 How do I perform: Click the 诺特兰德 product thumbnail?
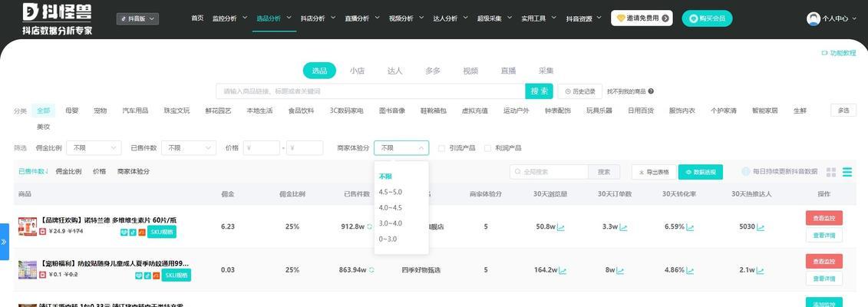[x=27, y=226]
